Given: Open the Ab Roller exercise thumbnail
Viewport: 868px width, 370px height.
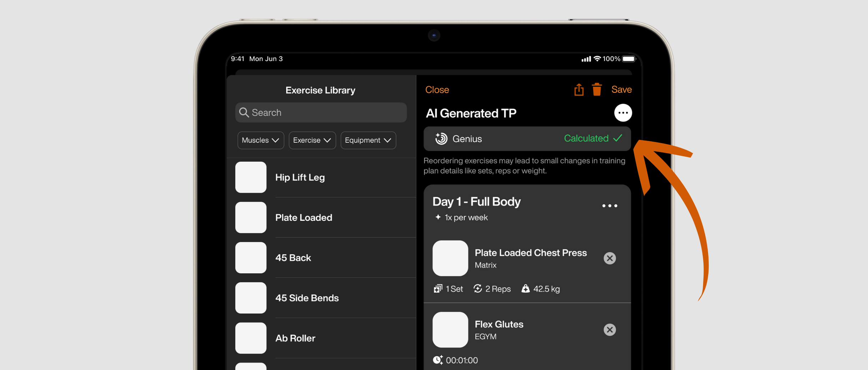Looking at the screenshot, I should click(251, 338).
